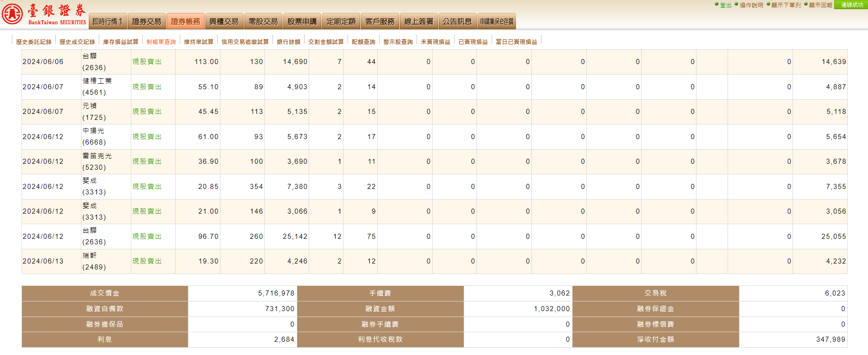The width and height of the screenshot is (868, 355).
Task: Open the 線上簽署 tab
Action: (419, 22)
